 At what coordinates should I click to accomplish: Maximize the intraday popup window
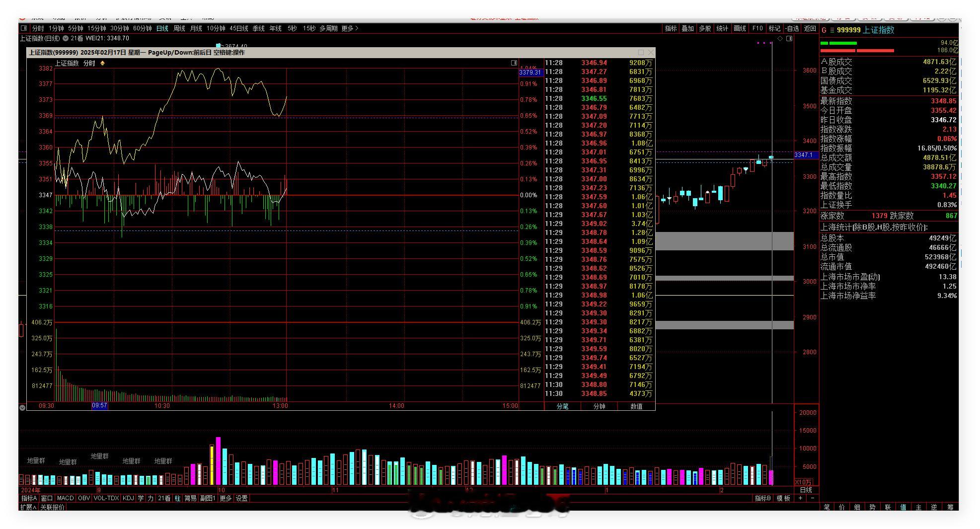pos(641,52)
